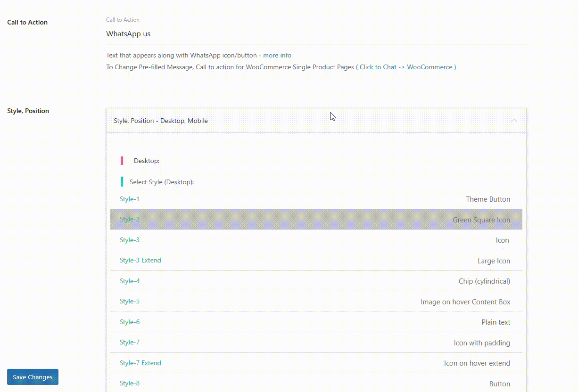Screen dimensions: 578x392
Task: Click the green marker beside Select Style
Action: (x=122, y=182)
